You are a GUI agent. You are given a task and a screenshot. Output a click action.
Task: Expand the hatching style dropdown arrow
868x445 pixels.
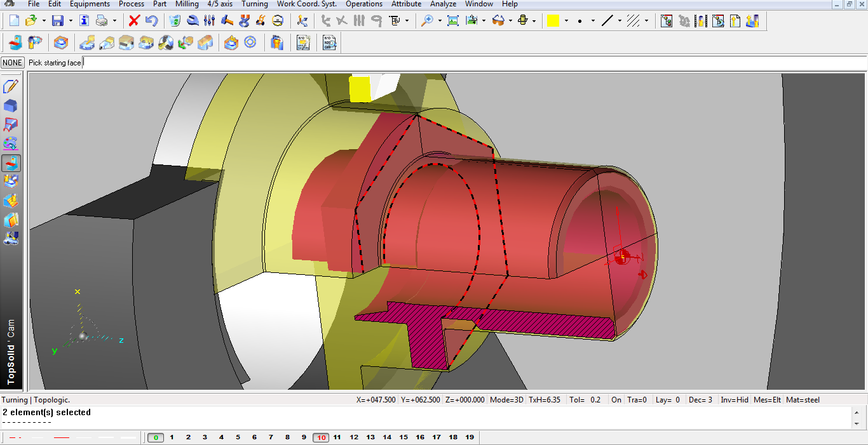point(646,21)
